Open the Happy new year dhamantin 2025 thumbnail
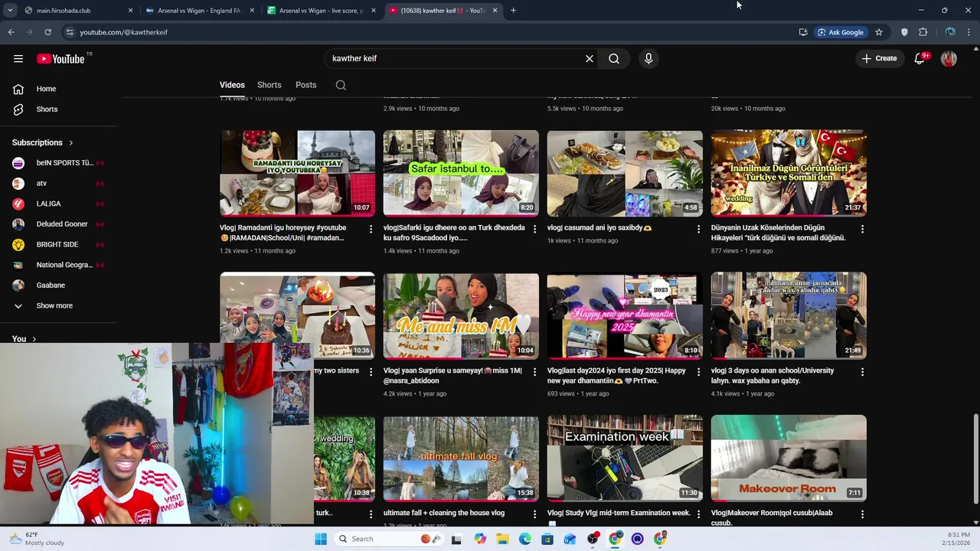The width and height of the screenshot is (980, 551). pos(625,315)
